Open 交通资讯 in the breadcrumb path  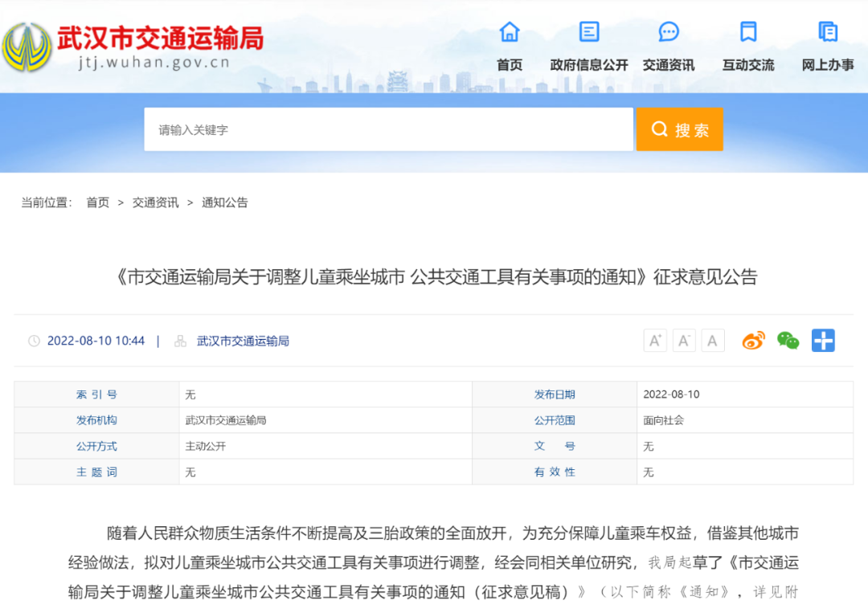click(156, 202)
